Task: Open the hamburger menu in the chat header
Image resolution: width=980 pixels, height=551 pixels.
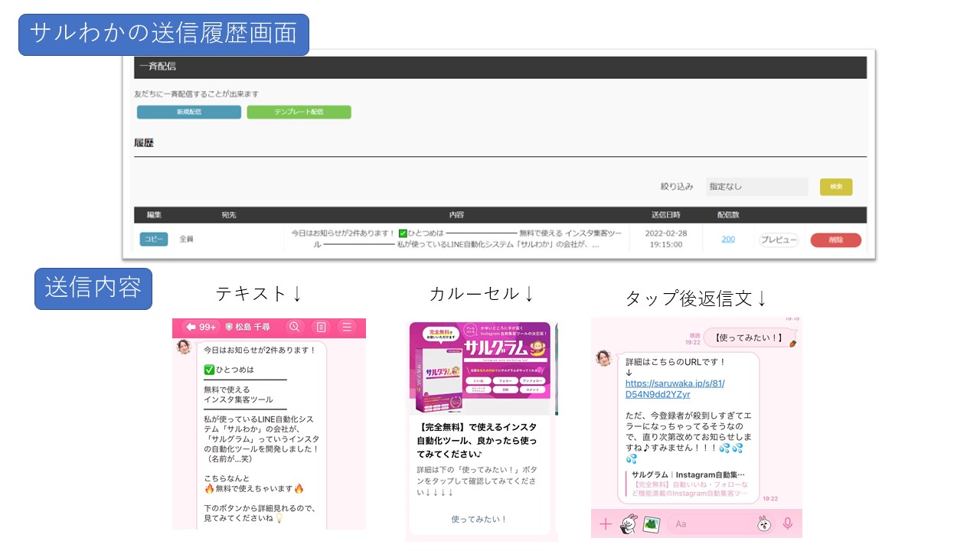Action: (347, 327)
